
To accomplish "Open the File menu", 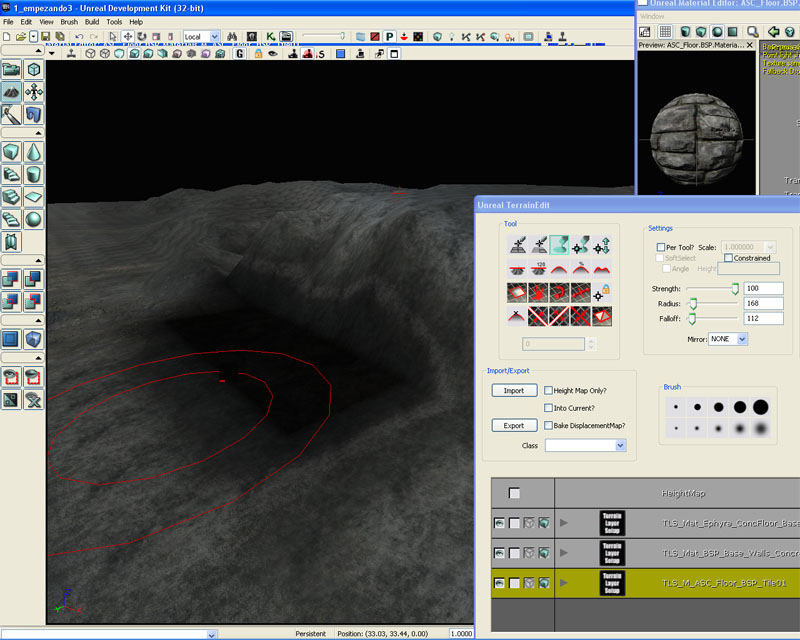I will [8, 22].
